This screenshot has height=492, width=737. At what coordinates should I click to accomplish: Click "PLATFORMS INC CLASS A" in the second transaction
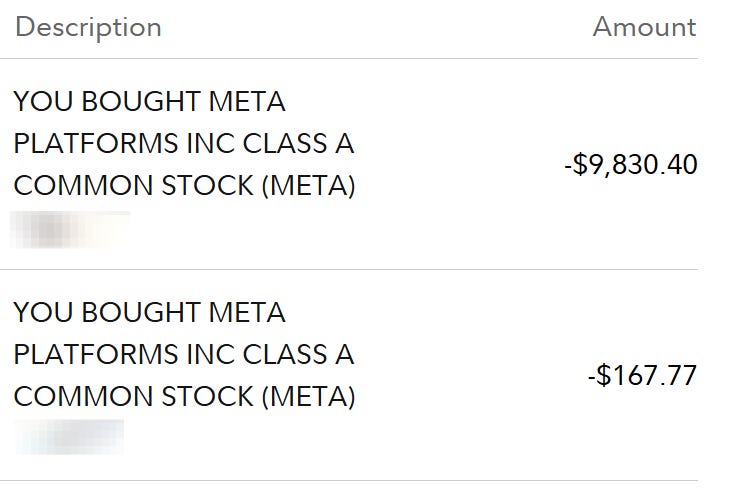point(183,355)
